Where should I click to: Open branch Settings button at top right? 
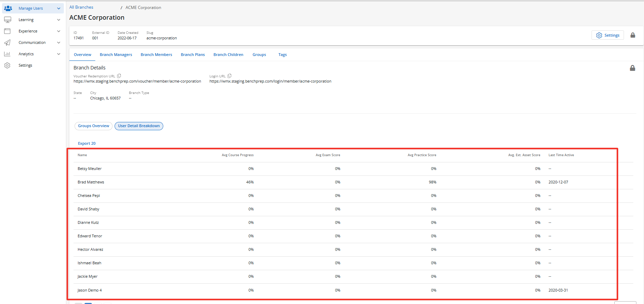[x=608, y=35]
